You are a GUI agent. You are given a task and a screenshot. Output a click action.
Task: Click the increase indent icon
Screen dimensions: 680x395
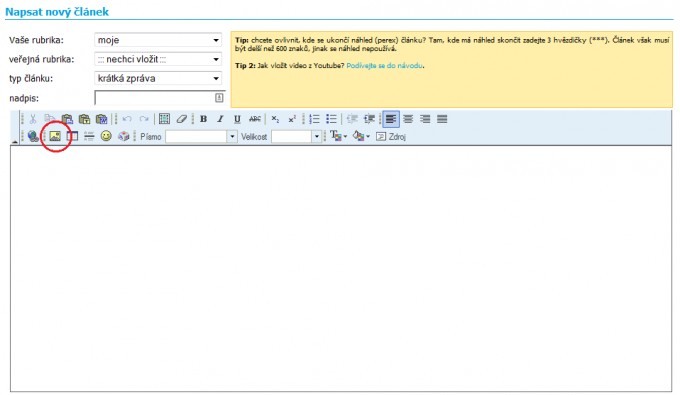point(369,119)
